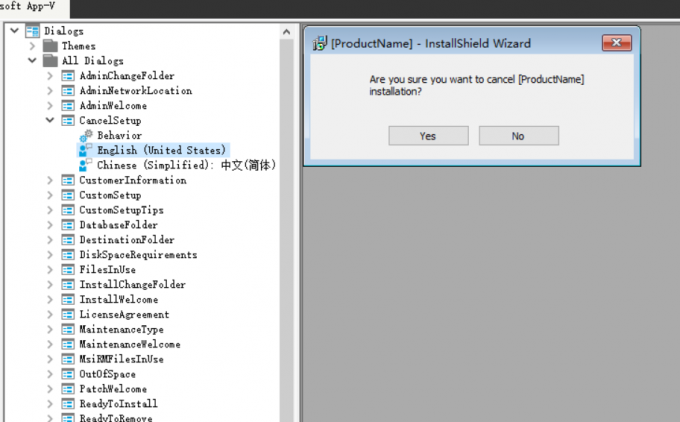Image resolution: width=680 pixels, height=422 pixels.
Task: Click the English (United States) language icon
Action: point(85,150)
